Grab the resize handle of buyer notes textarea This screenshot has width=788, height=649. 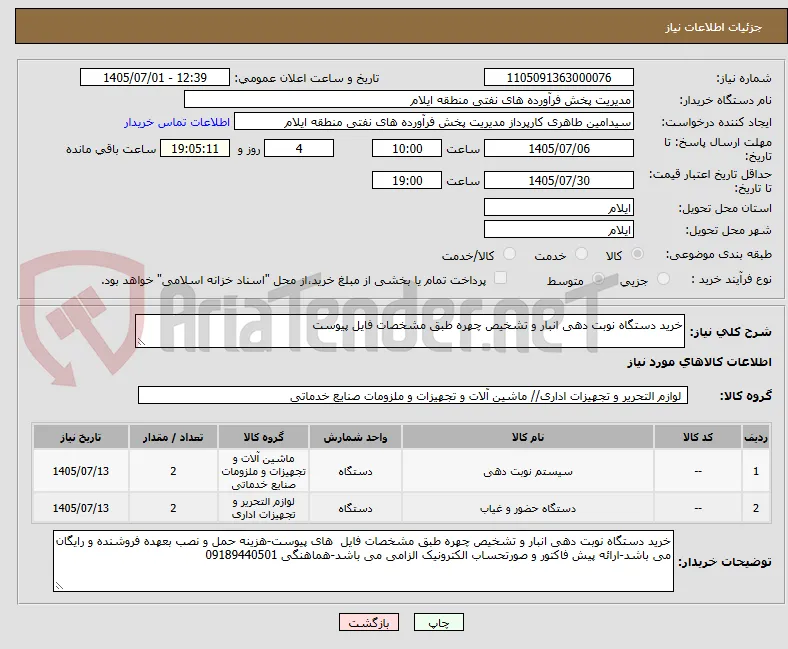[59, 586]
